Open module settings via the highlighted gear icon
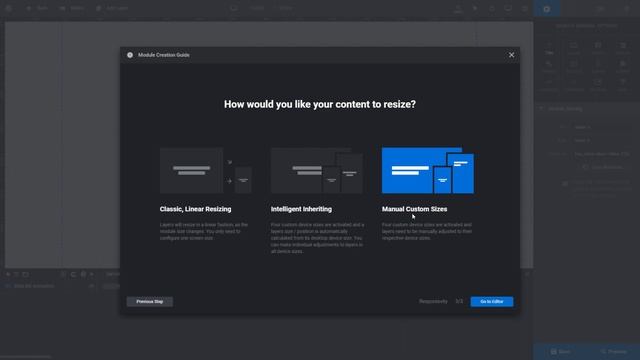This screenshot has width=640, height=360. (547, 9)
